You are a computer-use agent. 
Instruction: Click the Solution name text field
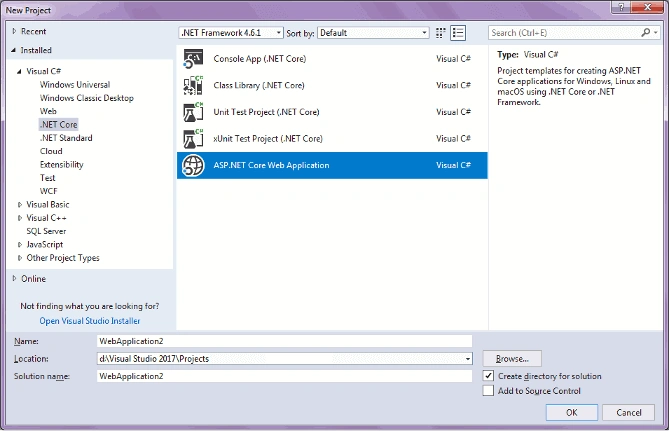pyautogui.click(x=284, y=376)
